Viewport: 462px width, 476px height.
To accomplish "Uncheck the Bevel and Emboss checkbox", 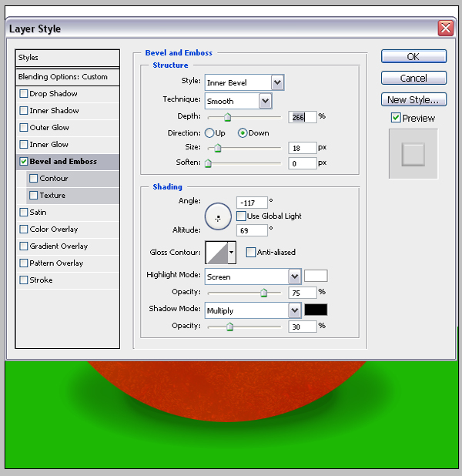I will click(x=24, y=162).
